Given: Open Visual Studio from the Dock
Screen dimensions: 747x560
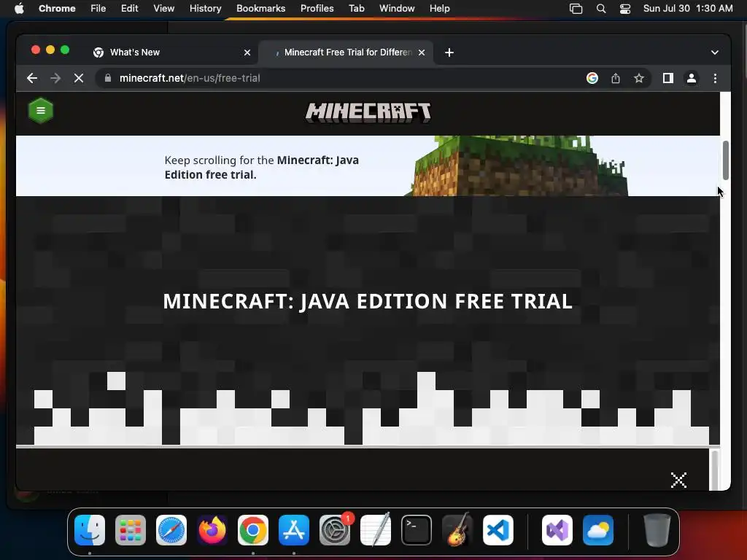Looking at the screenshot, I should [x=557, y=530].
